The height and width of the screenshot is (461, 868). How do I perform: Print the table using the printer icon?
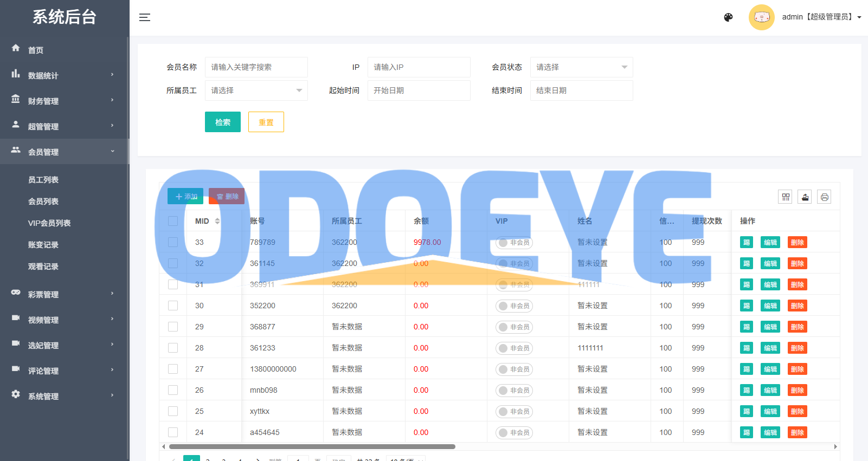pyautogui.click(x=824, y=197)
